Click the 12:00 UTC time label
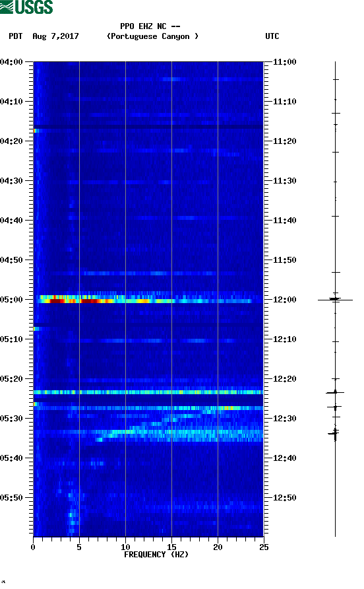Image resolution: width=364 pixels, height=589 pixels. pyautogui.click(x=284, y=300)
